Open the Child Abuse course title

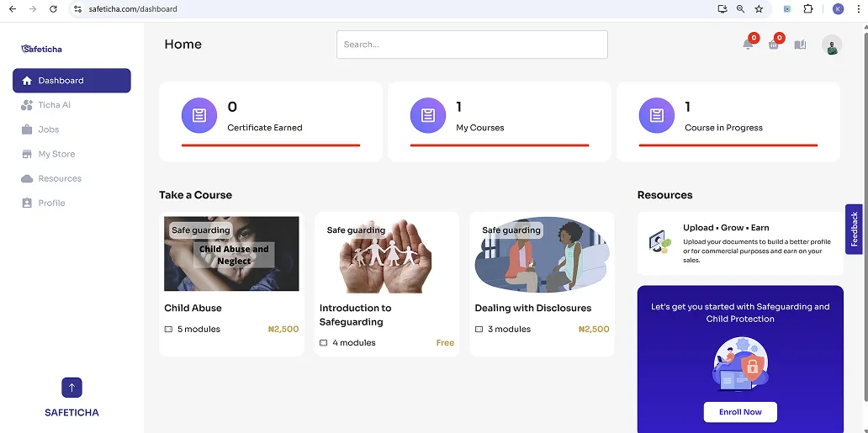193,308
